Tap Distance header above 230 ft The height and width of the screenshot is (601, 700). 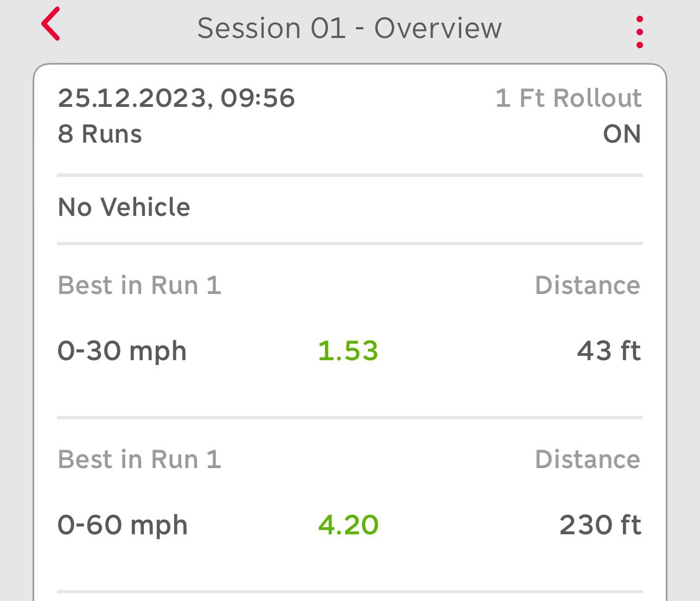(x=587, y=459)
